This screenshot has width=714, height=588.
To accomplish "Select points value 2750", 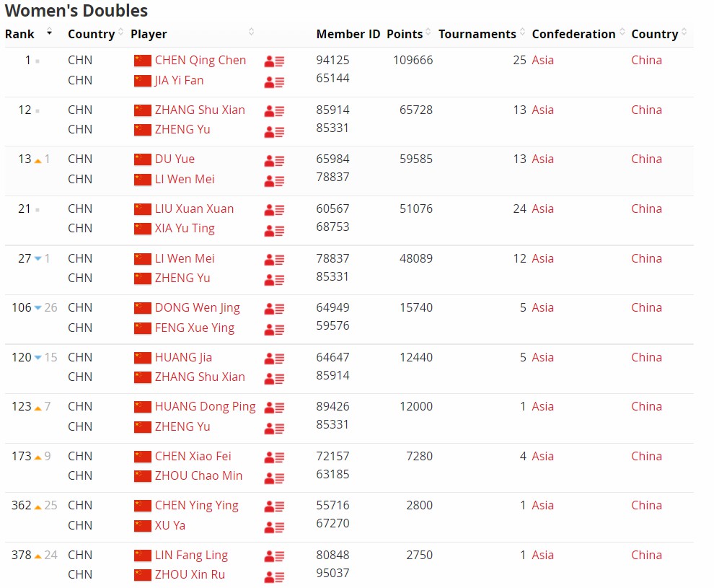I will click(419, 555).
